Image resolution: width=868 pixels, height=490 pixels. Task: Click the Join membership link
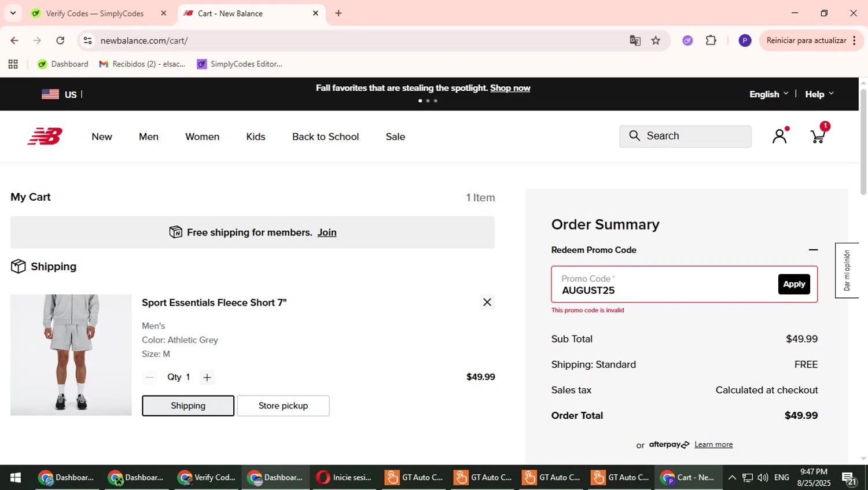(x=327, y=233)
